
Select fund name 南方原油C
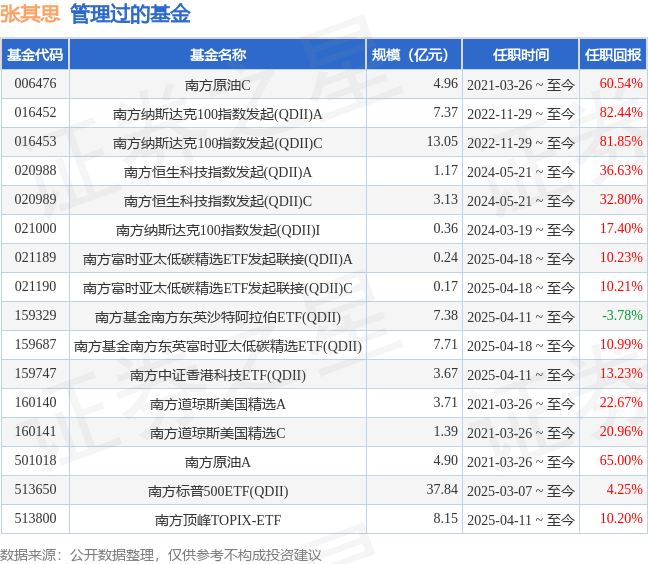pos(218,86)
